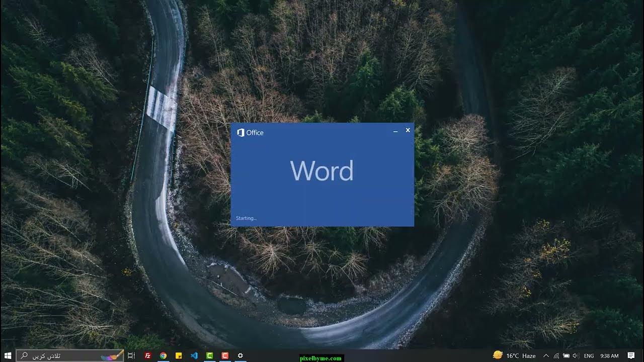Open the green Camtasia taskbar icon
Viewport: 644px width, 362px height.
(x=210, y=355)
